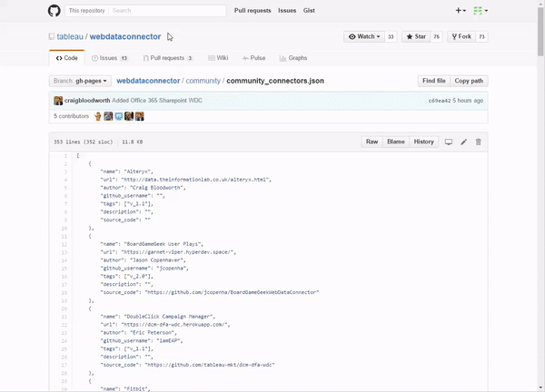Click Gist in the top navigation
545x392 pixels.
click(309, 11)
